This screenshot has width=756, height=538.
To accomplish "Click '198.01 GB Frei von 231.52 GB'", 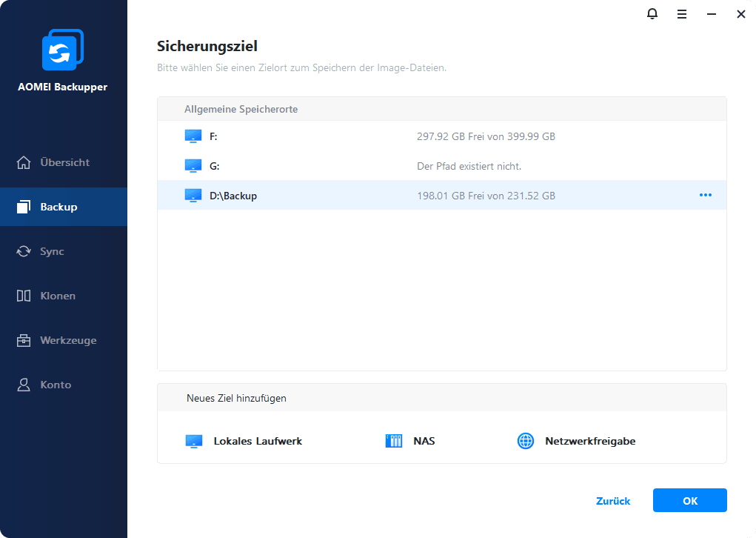I will pyautogui.click(x=486, y=196).
